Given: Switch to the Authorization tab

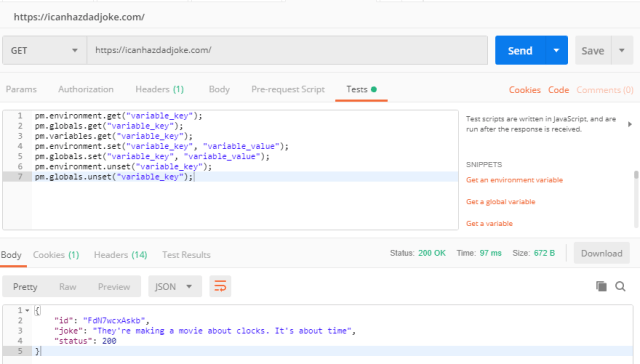Looking at the screenshot, I should [x=86, y=89].
